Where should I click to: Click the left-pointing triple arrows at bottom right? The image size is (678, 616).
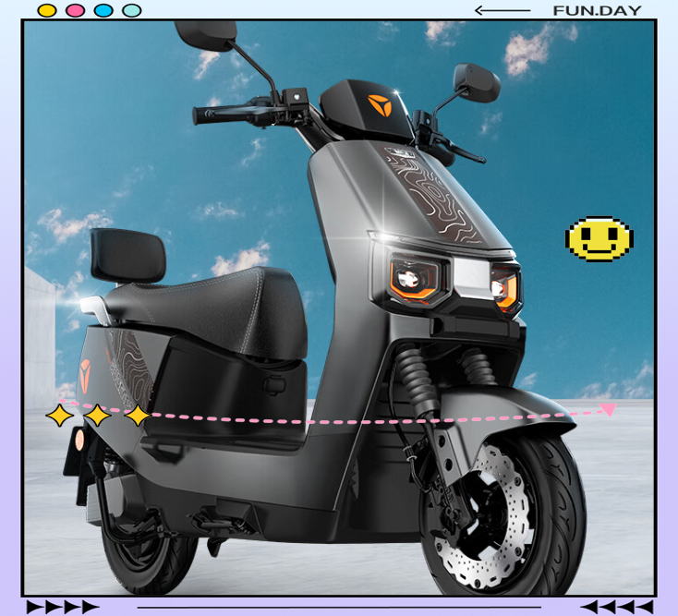(x=617, y=607)
